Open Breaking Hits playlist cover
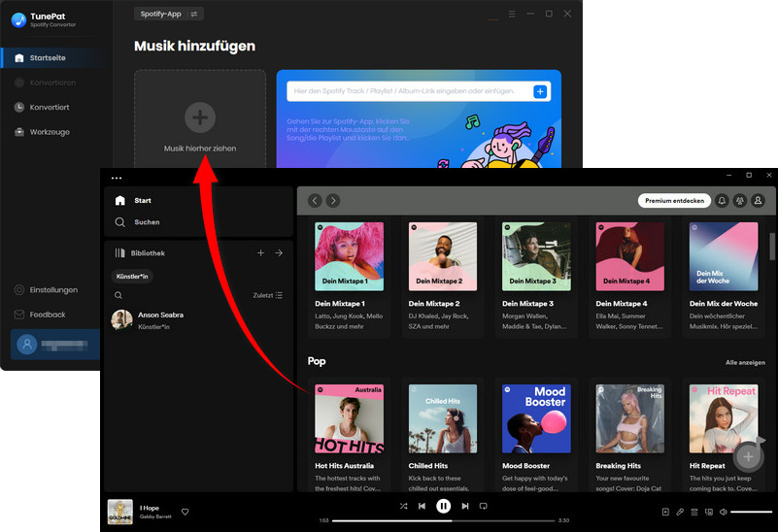The height and width of the screenshot is (532, 778). click(630, 418)
